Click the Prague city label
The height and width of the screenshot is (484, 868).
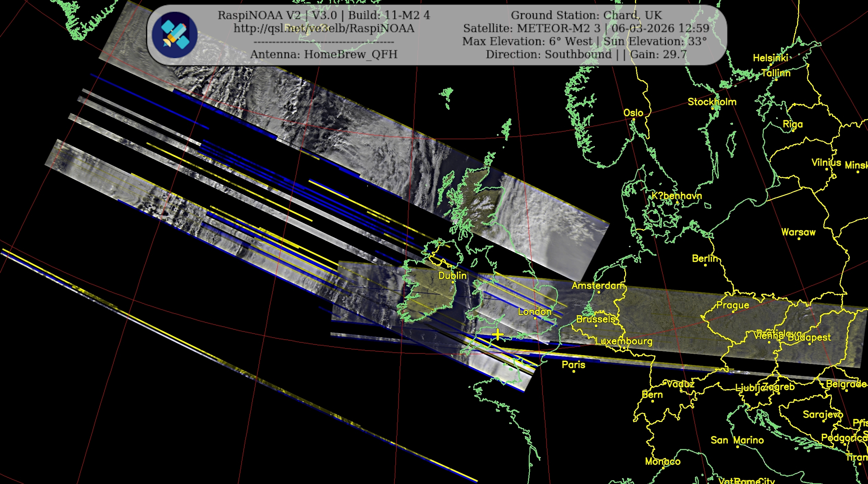pos(733,305)
